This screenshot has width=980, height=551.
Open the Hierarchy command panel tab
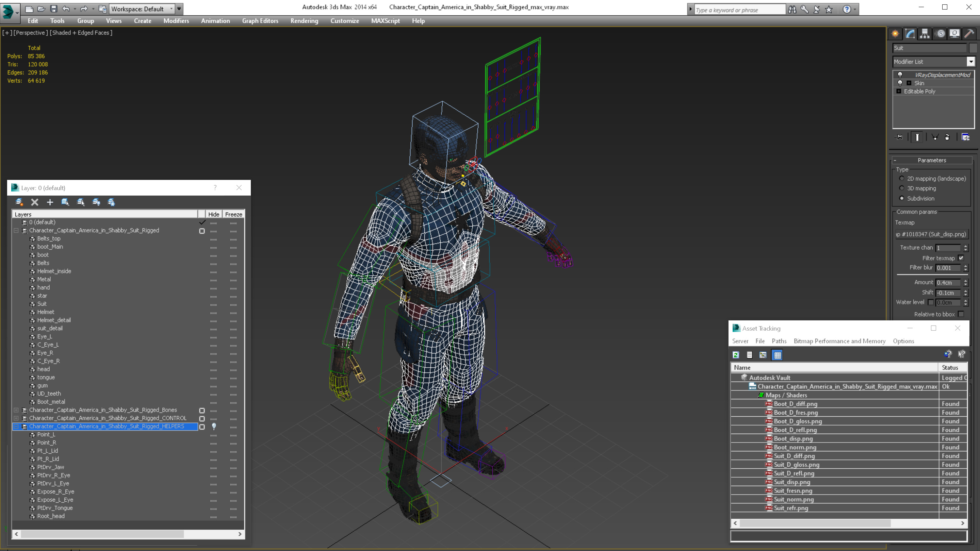pos(925,34)
